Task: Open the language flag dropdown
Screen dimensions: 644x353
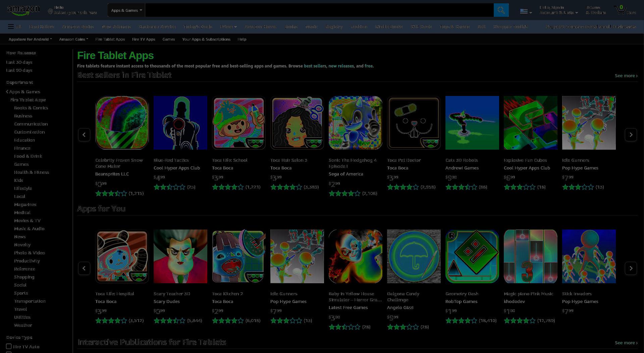Action: click(526, 11)
